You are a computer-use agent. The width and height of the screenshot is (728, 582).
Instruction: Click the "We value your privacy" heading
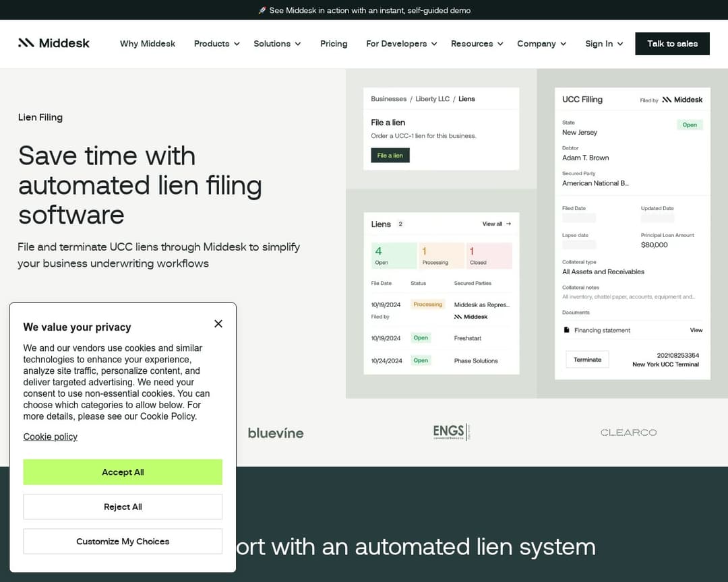pos(77,327)
